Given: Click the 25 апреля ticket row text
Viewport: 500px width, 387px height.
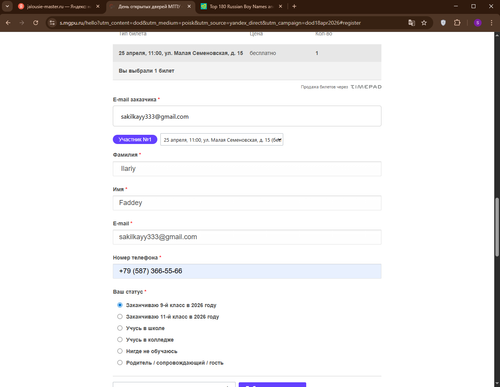Looking at the screenshot, I should [x=181, y=53].
